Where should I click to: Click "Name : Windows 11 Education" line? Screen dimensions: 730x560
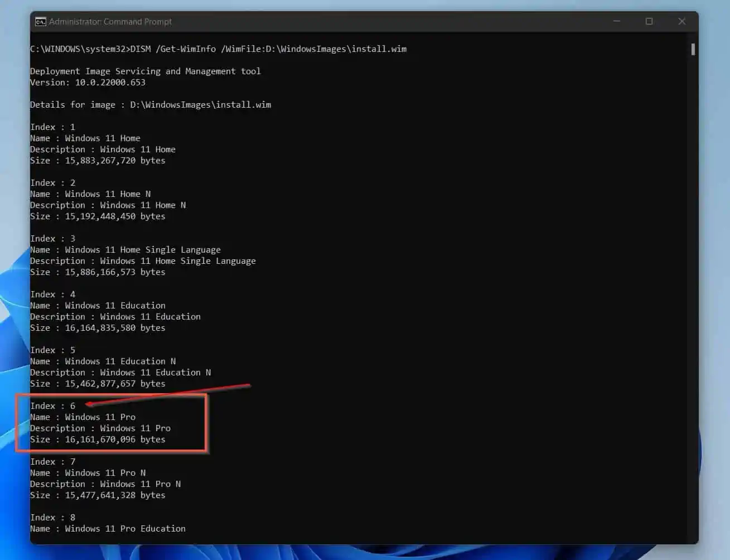98,306
